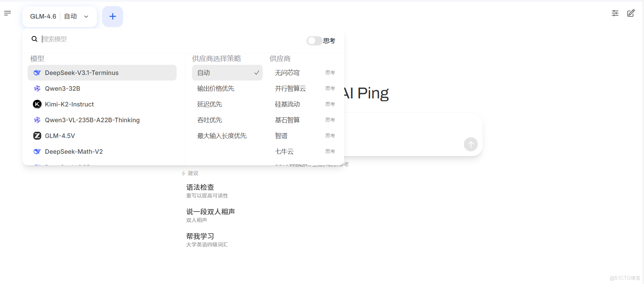This screenshot has width=644, height=284.
Task: Click the 模型 column header
Action: point(37,58)
